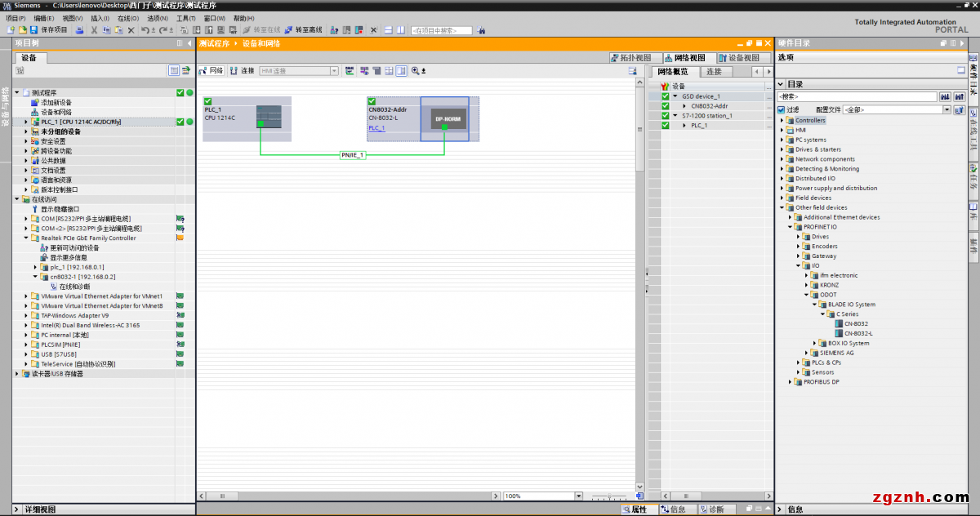The width and height of the screenshot is (980, 516).
Task: Click the open project folder icon
Action: [x=22, y=30]
